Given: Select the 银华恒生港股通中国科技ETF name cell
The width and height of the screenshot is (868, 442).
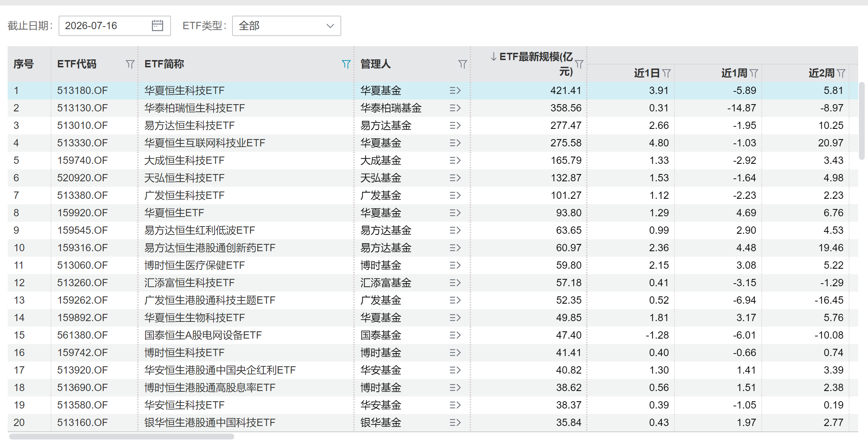Looking at the screenshot, I should [210, 422].
